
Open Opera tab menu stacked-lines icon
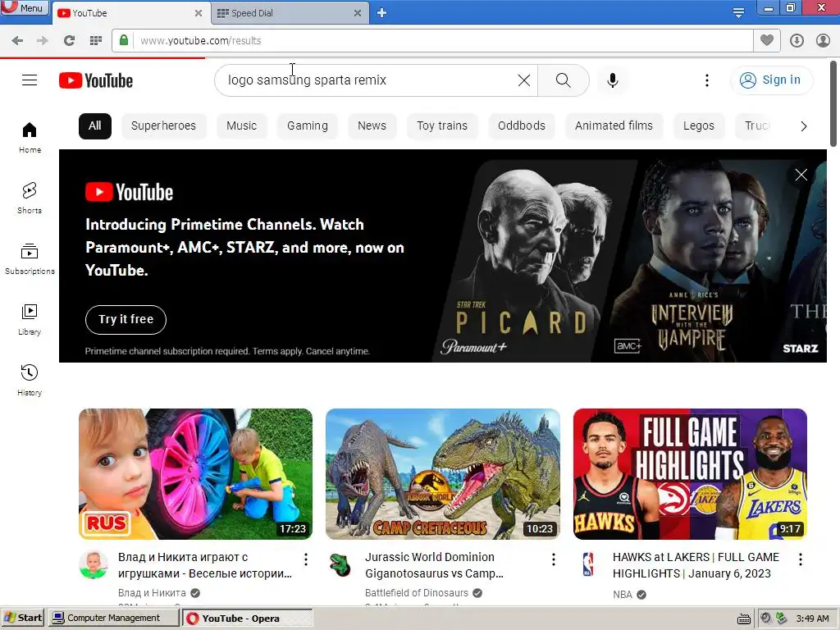pyautogui.click(x=738, y=12)
